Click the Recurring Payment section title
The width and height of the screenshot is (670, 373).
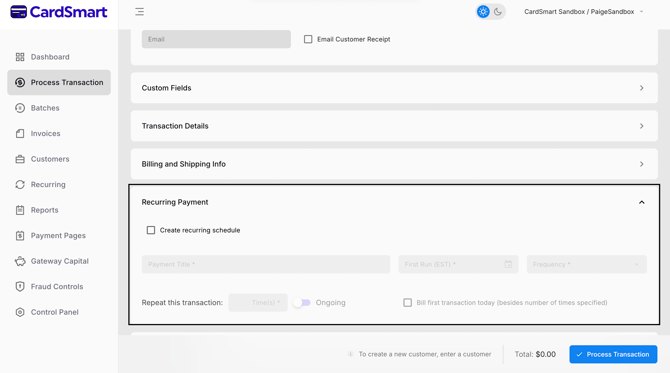pos(175,202)
